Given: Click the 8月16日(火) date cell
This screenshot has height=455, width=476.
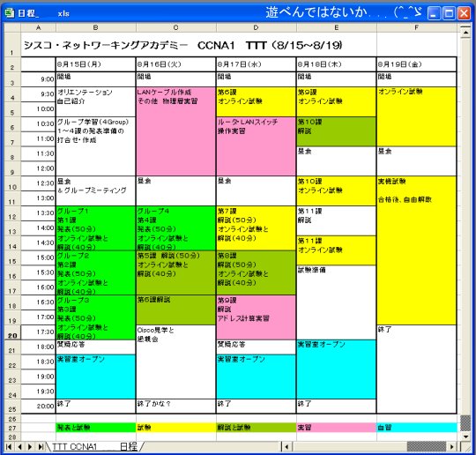Looking at the screenshot, I should click(175, 64).
